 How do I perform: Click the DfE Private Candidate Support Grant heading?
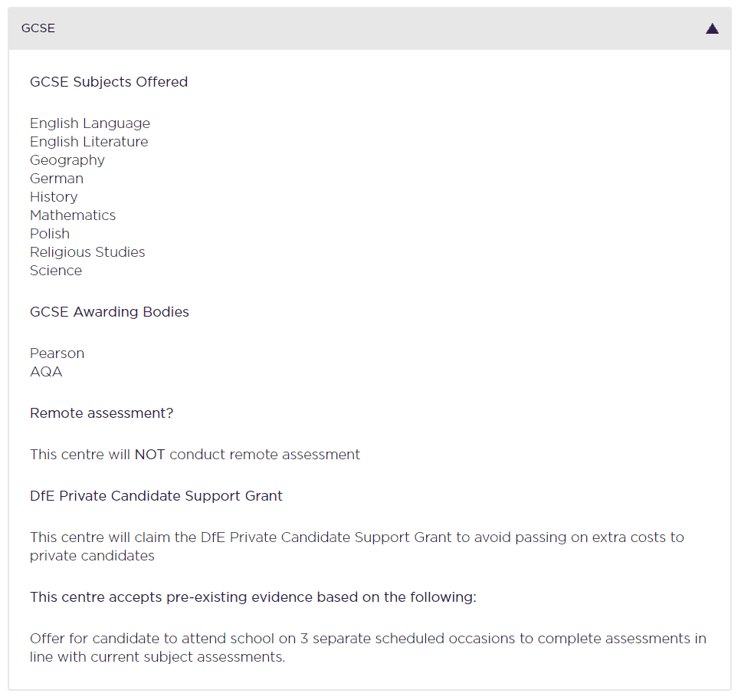point(156,496)
